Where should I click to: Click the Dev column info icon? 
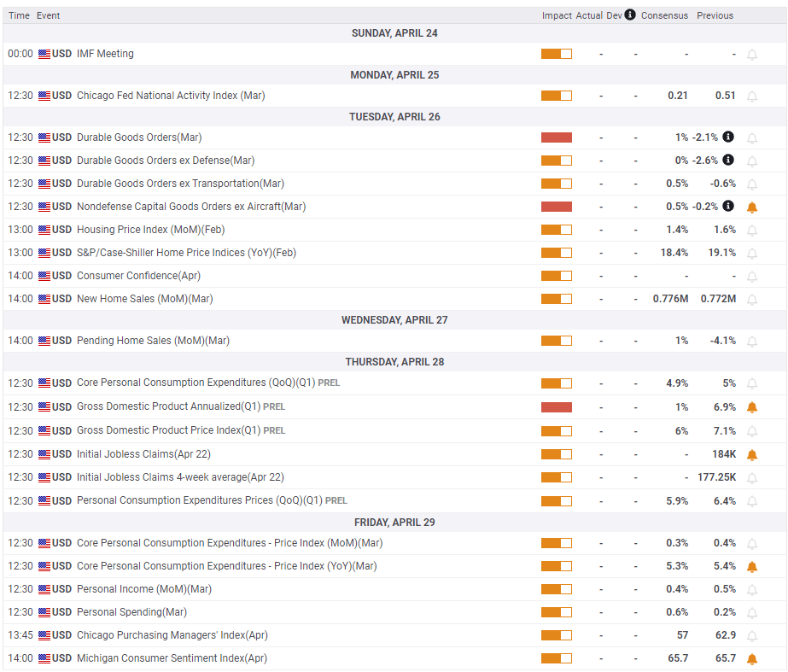pyautogui.click(x=630, y=15)
